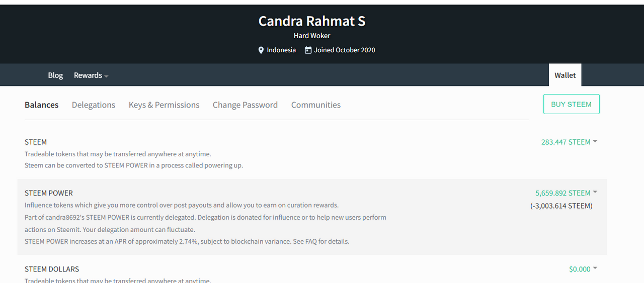Click the location pin icon beside Indonesia
This screenshot has height=283, width=644.
click(x=261, y=50)
